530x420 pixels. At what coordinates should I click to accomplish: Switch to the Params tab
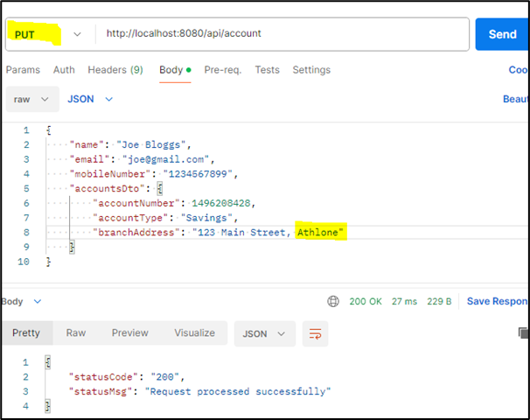[23, 70]
